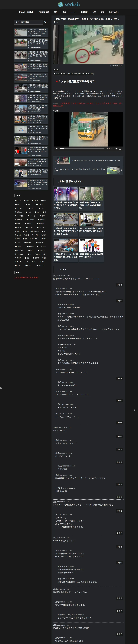Viewport: 138px width, 644px height.
Task: Click the 戦争 tag in the tag cloud
Action: 43,200
